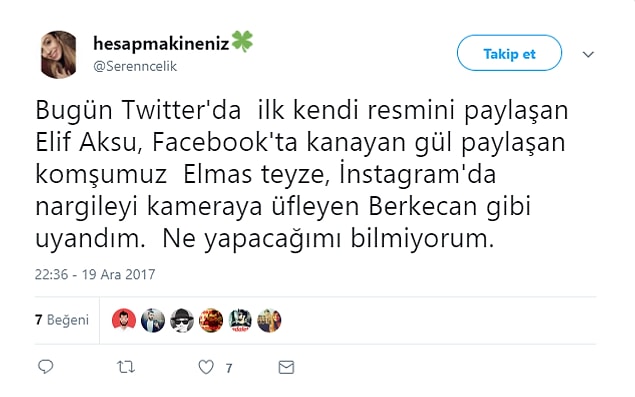Click the Takip et follow button
The height and width of the screenshot is (397, 635).
(509, 53)
